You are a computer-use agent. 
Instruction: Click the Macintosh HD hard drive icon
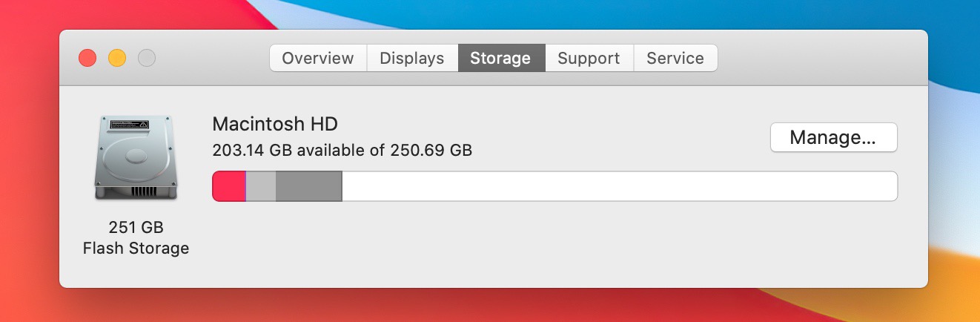tap(136, 157)
